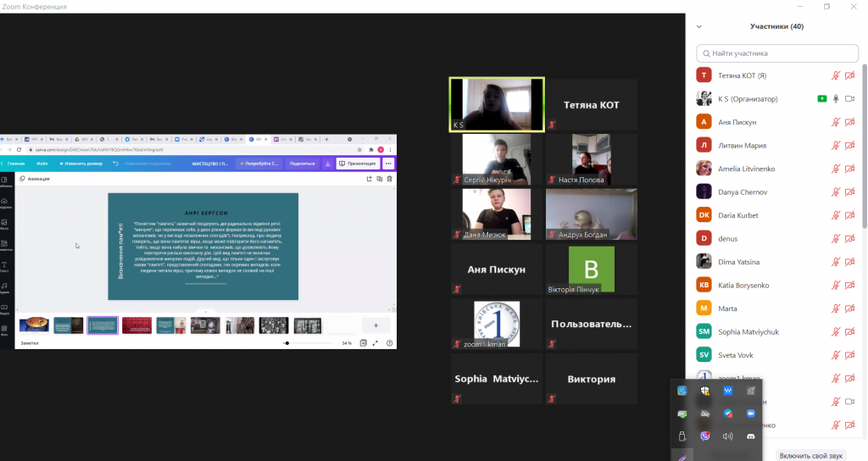Image resolution: width=868 pixels, height=461 pixels.
Task: Click the green checkmark tray icon
Action: [x=682, y=414]
